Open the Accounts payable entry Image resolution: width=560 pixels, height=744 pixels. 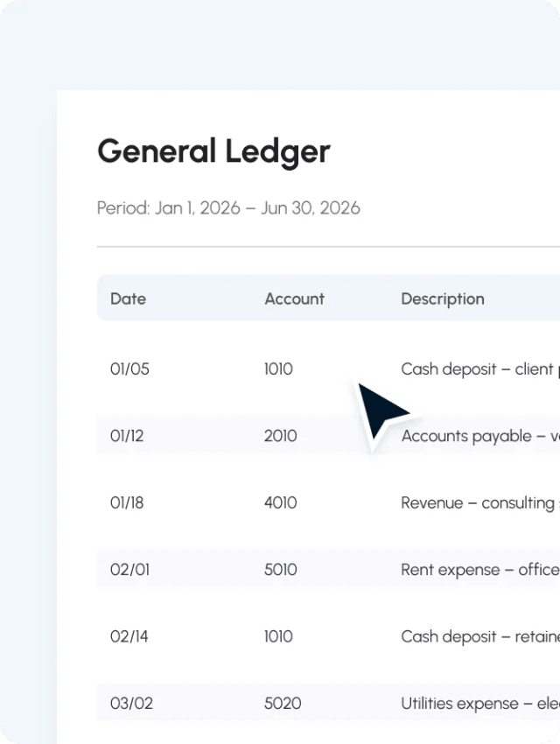480,436
